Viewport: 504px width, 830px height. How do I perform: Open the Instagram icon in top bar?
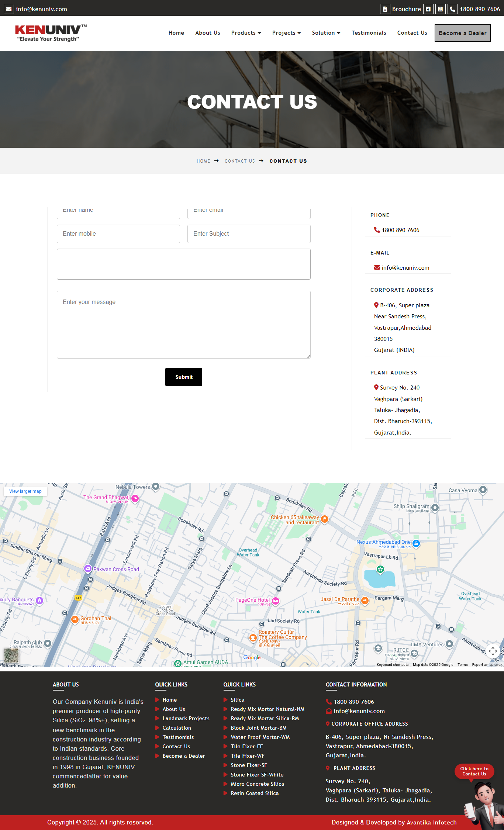(440, 9)
